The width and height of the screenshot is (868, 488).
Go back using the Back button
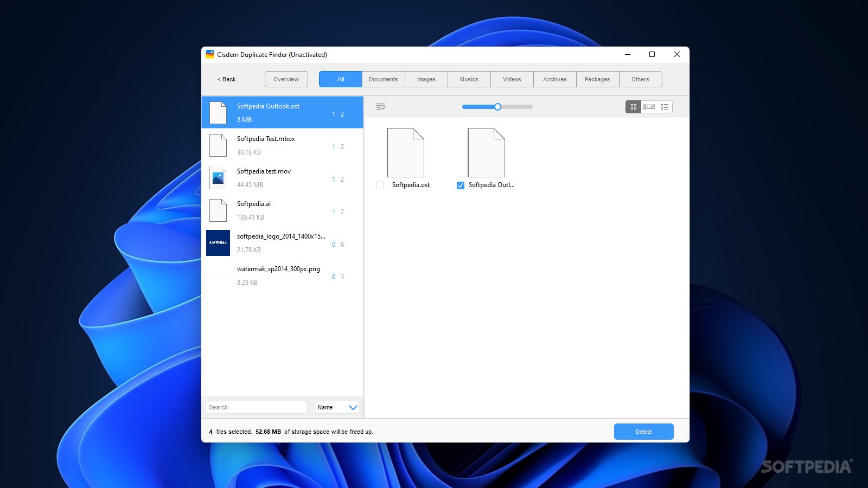227,79
